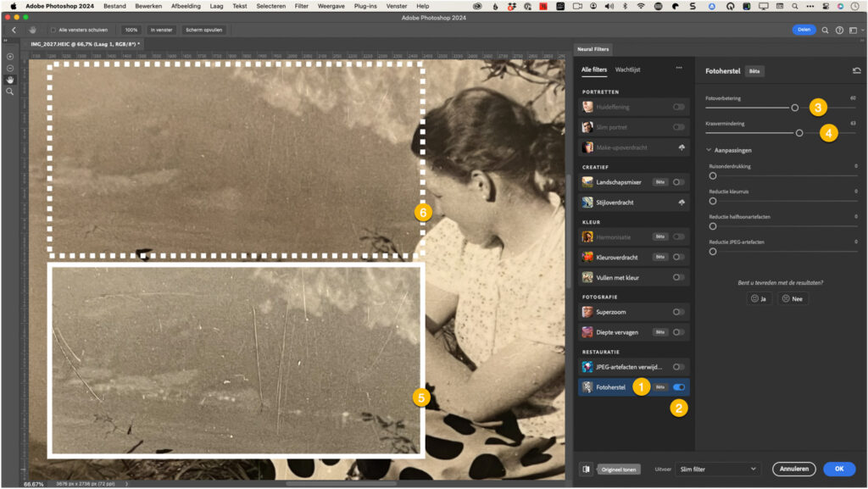Click the Slim portret filter icon

tap(587, 127)
